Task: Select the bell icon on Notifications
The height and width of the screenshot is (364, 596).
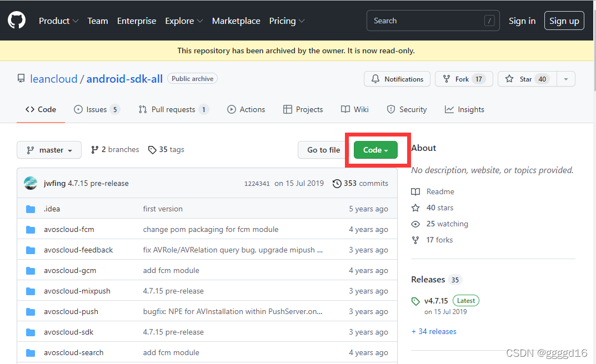Action: pyautogui.click(x=375, y=79)
